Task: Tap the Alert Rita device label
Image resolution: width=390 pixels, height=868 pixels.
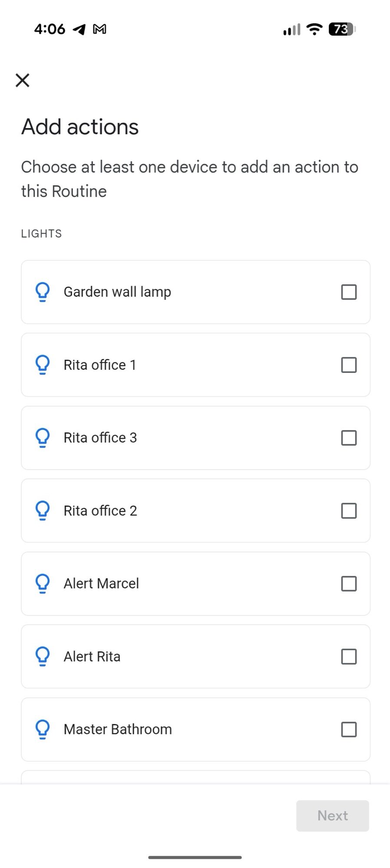Action: (92, 657)
